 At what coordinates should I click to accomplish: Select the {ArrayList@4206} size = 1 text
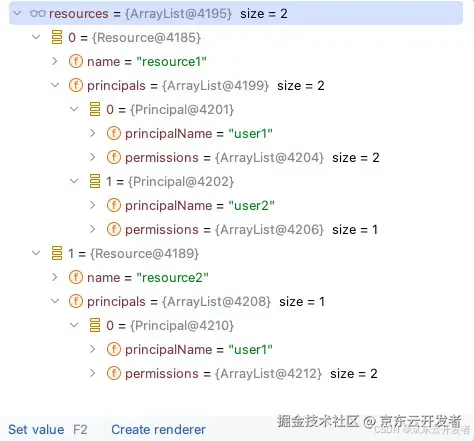click(296, 230)
